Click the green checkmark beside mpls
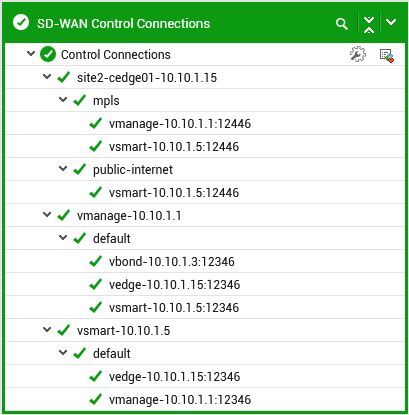The image size is (409, 415). [x=79, y=100]
